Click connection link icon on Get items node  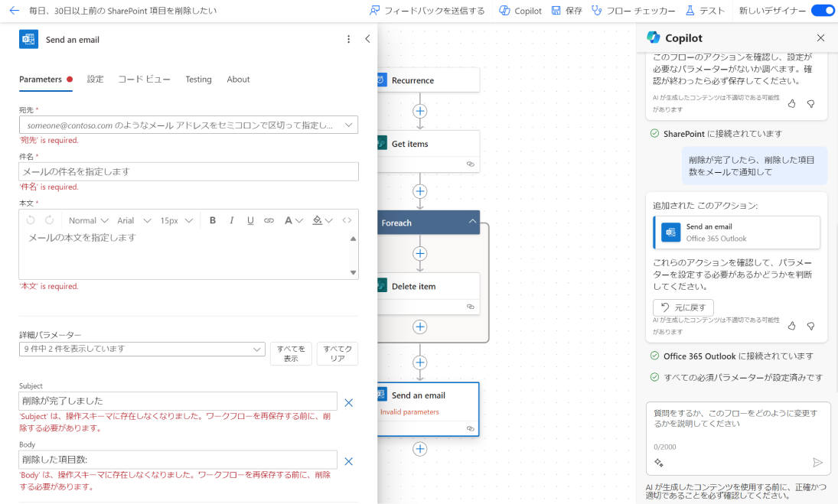click(471, 164)
